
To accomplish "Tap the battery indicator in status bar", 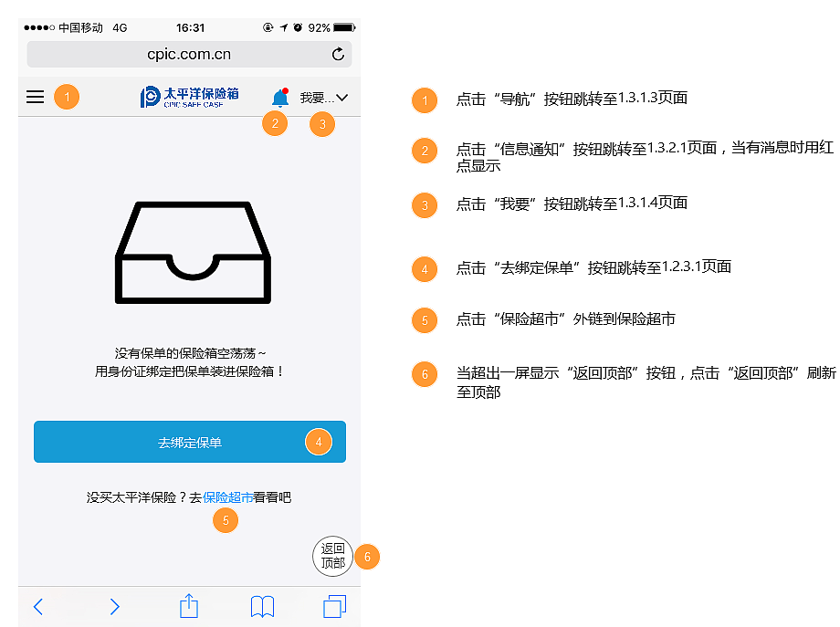I will (344, 27).
